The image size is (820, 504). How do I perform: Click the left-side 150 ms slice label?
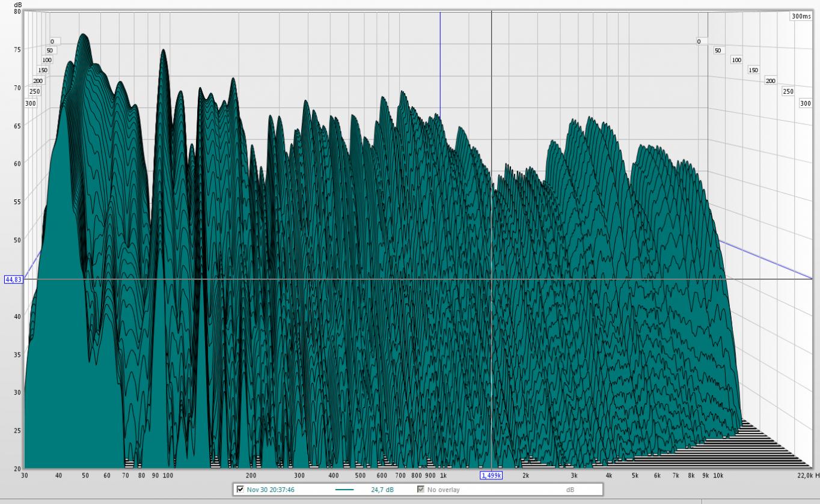coord(43,70)
